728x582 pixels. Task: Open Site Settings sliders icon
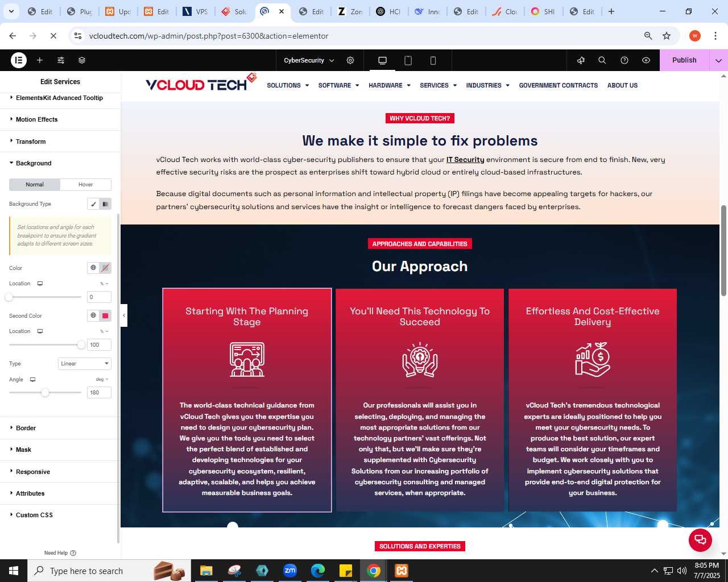[61, 60]
